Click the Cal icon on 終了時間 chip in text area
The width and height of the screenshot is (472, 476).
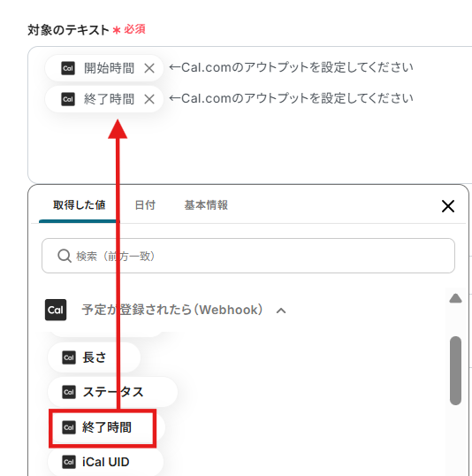click(68, 99)
